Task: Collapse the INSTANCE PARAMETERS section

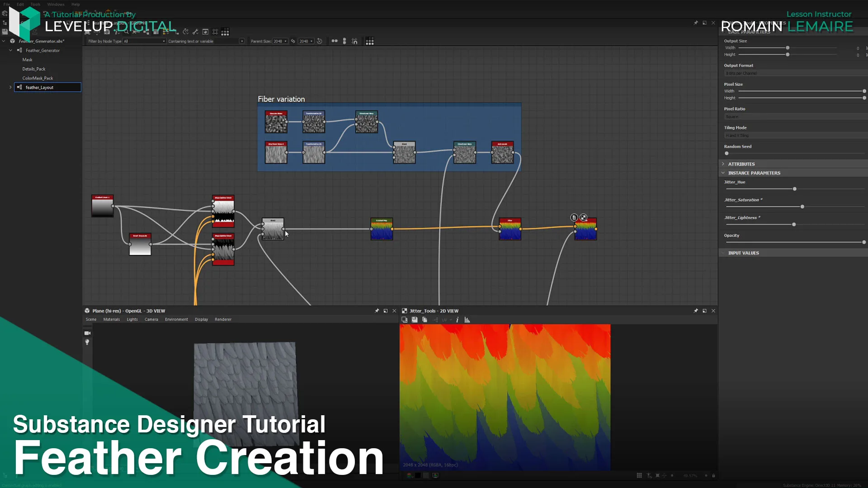Action: click(723, 173)
